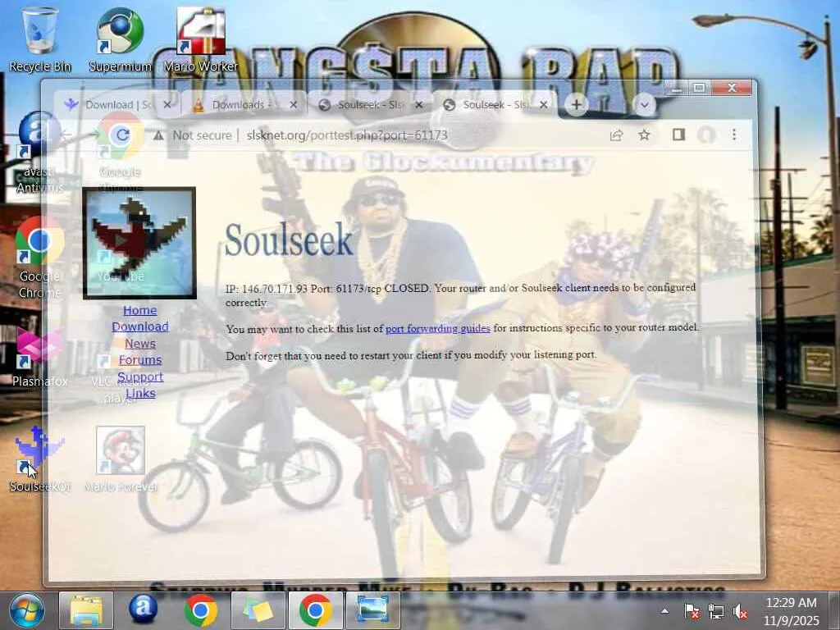Open the clock showing 12:29 AM
The height and width of the screenshot is (630, 840).
click(x=792, y=611)
